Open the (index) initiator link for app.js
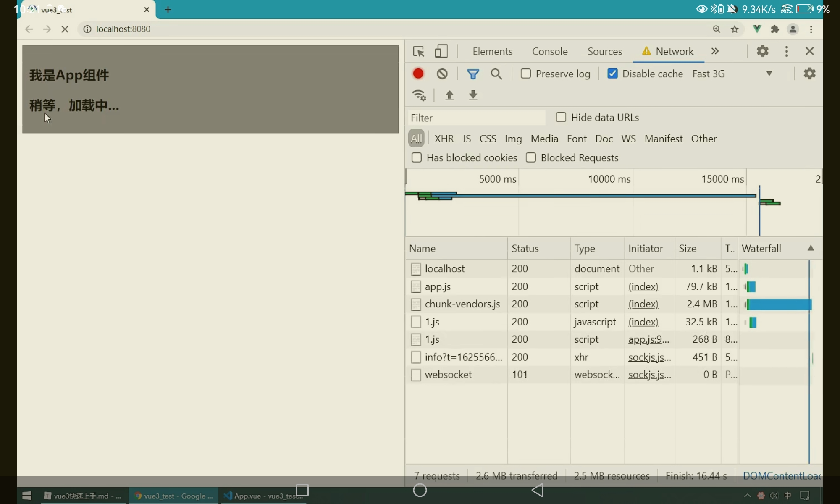 (x=643, y=286)
